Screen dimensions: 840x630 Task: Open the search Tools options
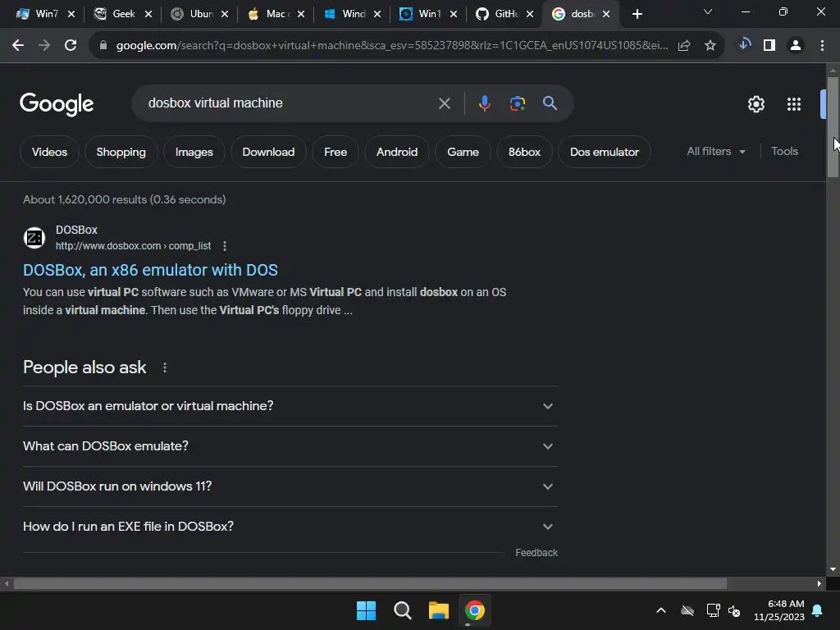tap(784, 152)
